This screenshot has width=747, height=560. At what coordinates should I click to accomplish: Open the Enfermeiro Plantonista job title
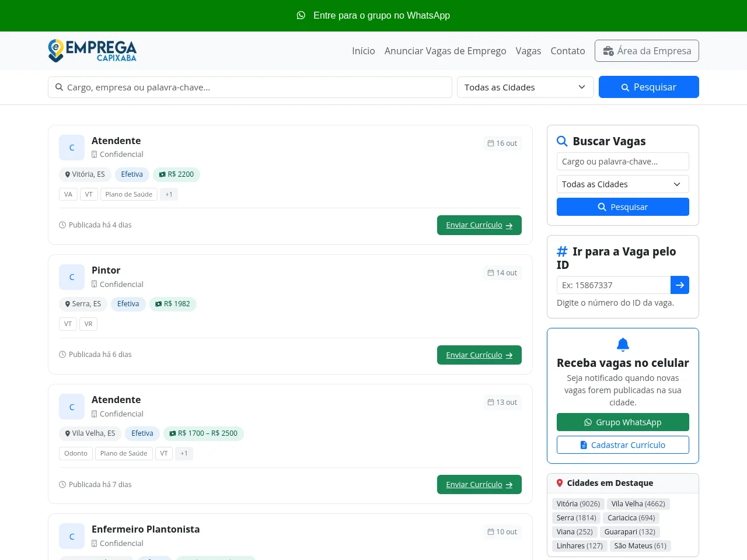[145, 529]
